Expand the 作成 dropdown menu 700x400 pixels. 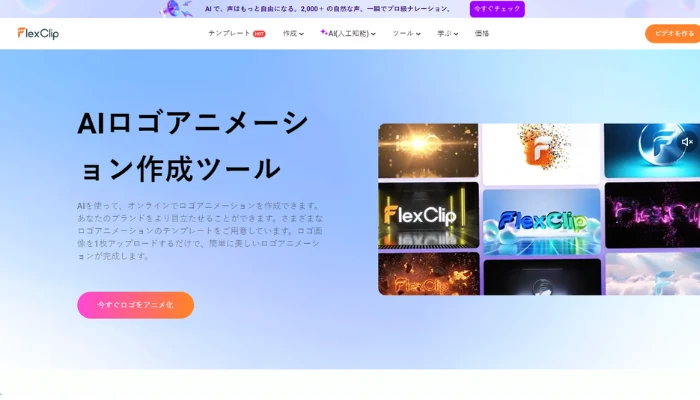(x=293, y=33)
